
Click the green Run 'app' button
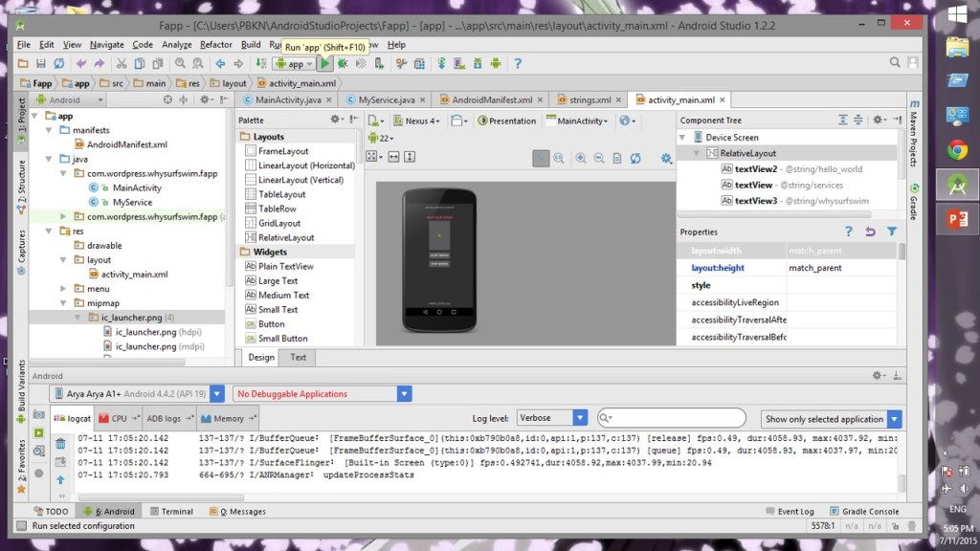pos(325,64)
